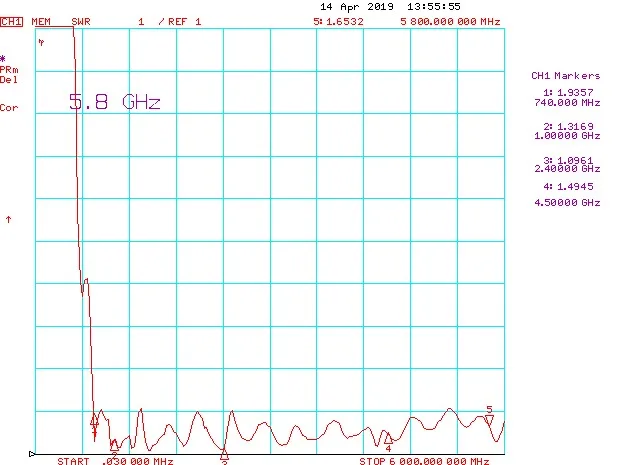Viewport: 640px width, 465px height.
Task: Click the small trace marker in graph top-left
Action: click(41, 42)
